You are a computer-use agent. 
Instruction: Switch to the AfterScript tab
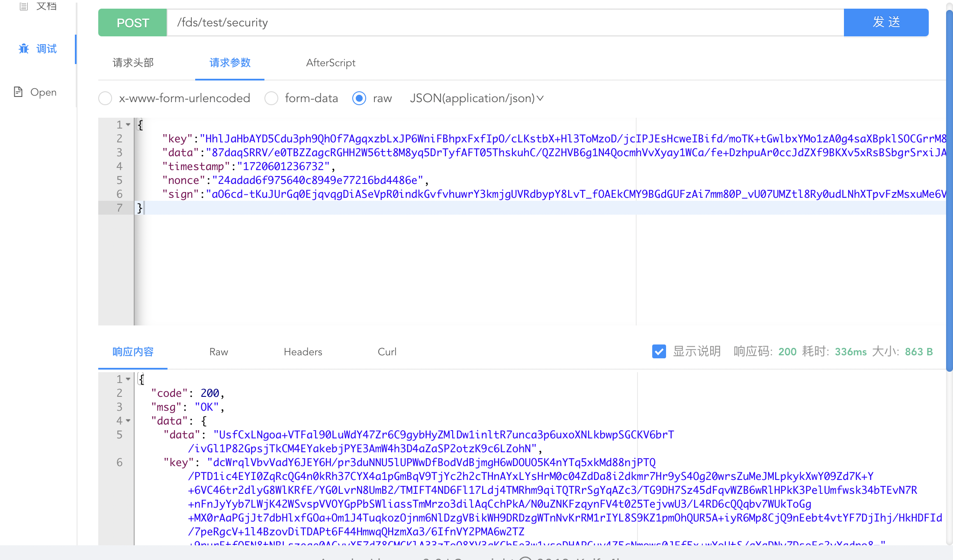(x=331, y=63)
